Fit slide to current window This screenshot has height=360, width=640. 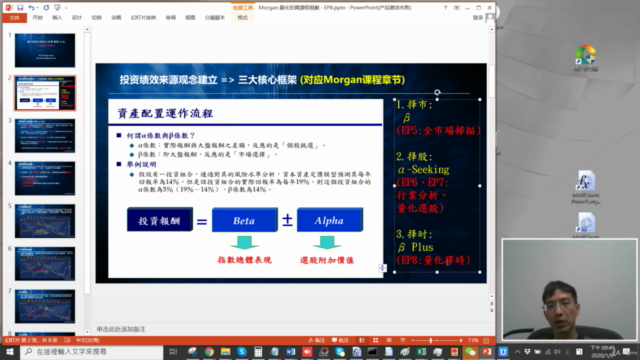point(486,340)
